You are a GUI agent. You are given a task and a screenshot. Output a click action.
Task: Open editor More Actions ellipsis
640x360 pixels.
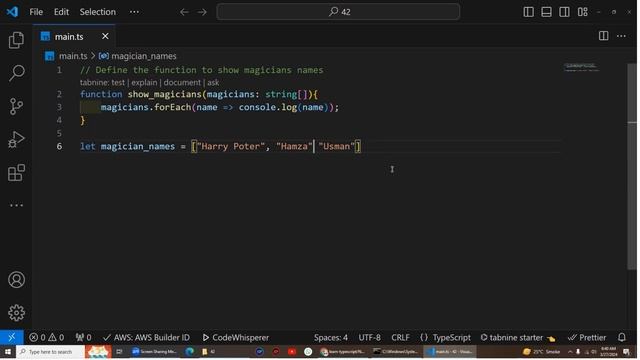pos(622,36)
